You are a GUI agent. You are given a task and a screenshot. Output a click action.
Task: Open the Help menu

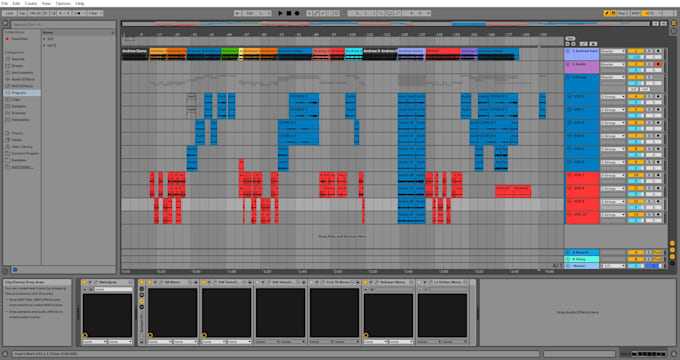(x=80, y=3)
